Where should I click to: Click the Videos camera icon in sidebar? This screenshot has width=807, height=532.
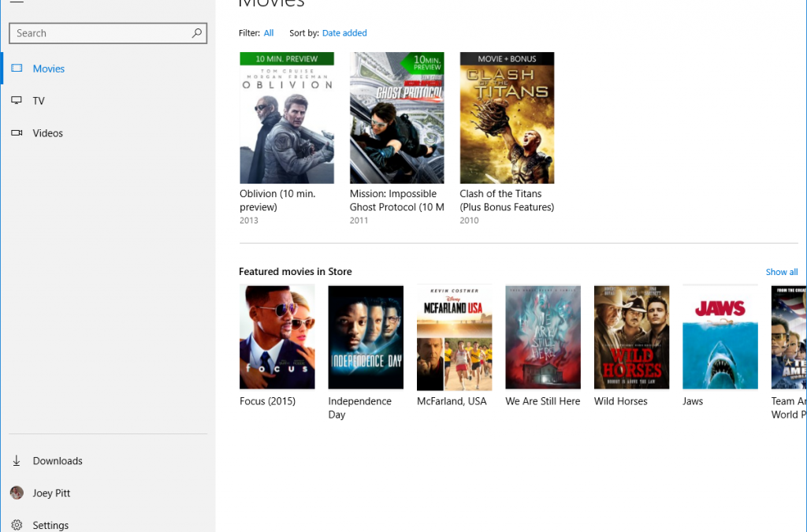[17, 132]
